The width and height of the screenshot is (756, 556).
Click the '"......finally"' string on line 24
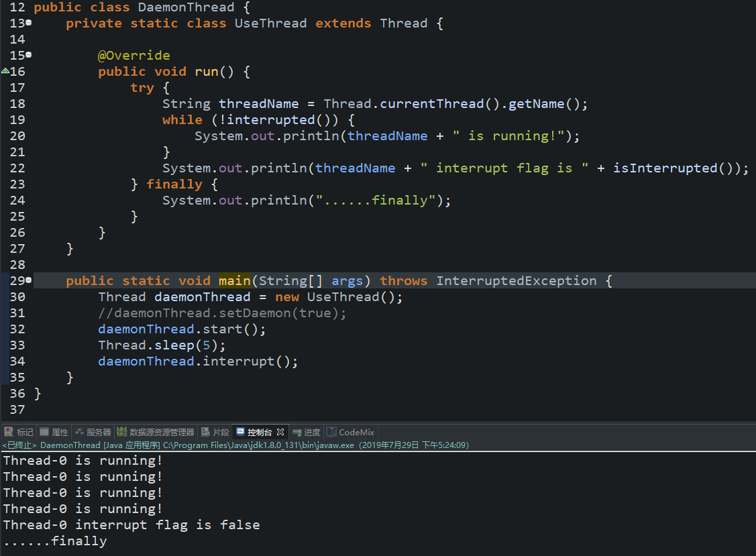pos(376,200)
